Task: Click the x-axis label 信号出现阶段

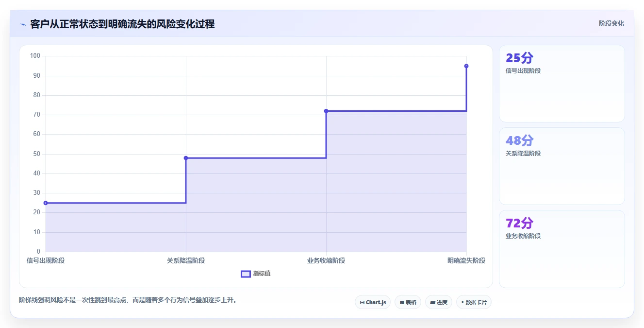Action: point(46,260)
